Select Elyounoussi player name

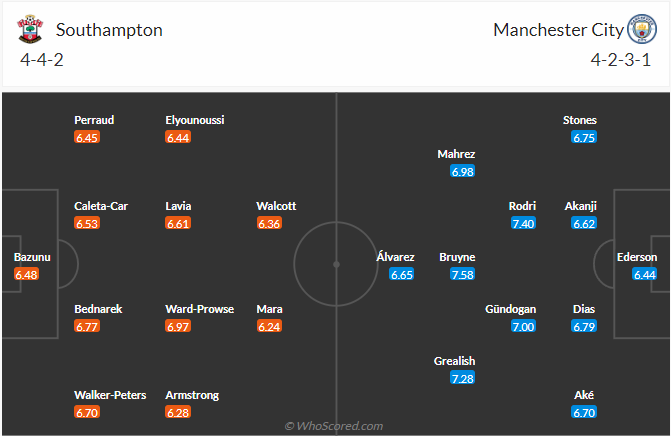[195, 120]
